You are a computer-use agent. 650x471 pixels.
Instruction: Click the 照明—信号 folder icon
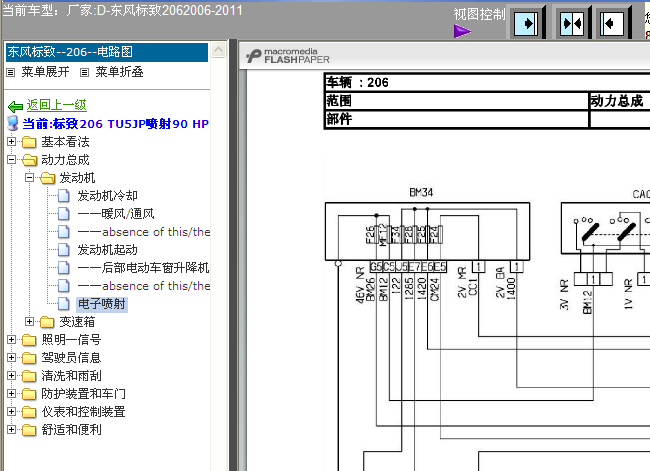(x=29, y=340)
